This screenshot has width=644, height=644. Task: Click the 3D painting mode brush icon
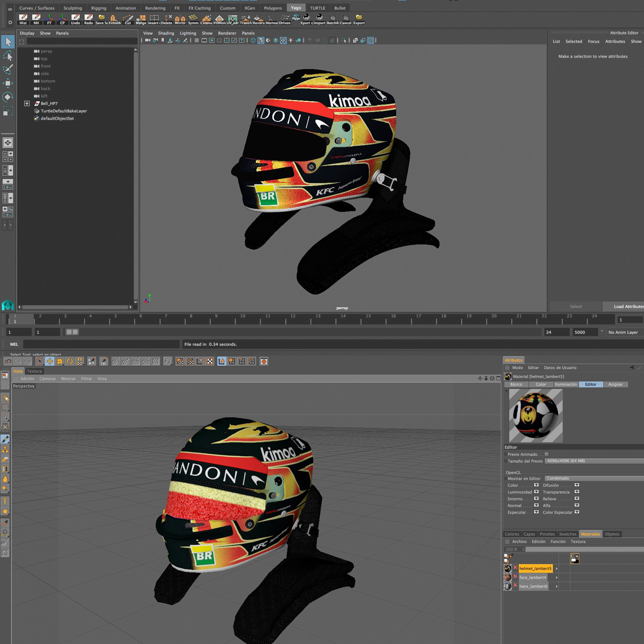click(x=104, y=361)
